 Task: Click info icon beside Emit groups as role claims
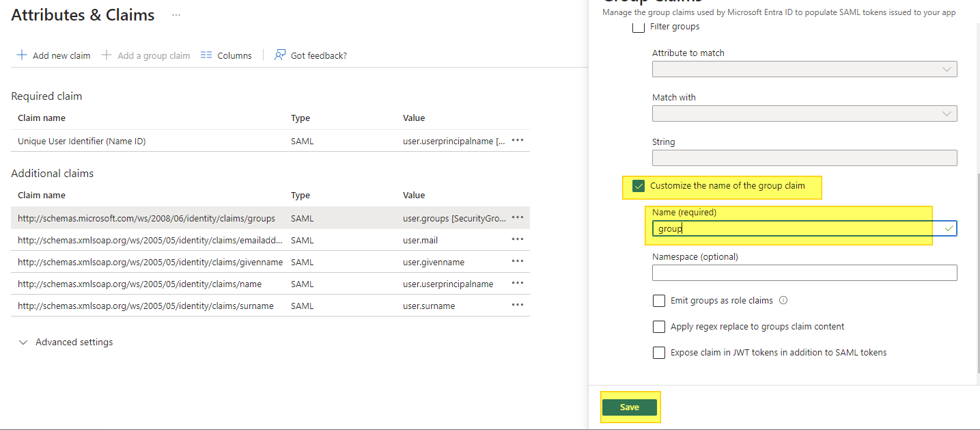click(x=783, y=300)
